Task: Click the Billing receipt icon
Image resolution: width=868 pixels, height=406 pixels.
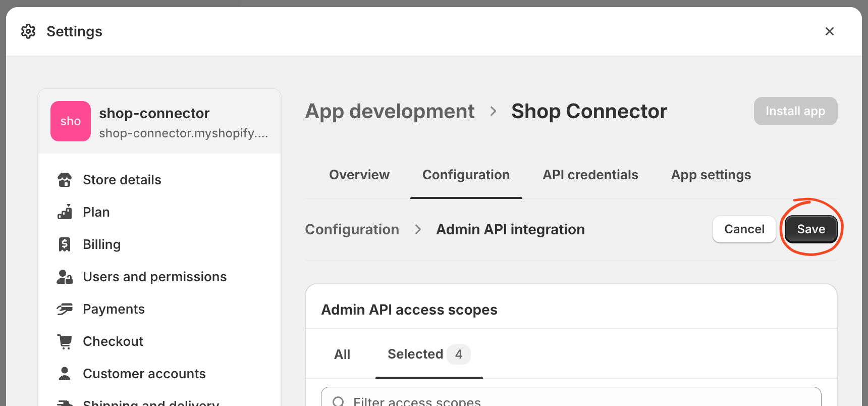Action: [65, 244]
